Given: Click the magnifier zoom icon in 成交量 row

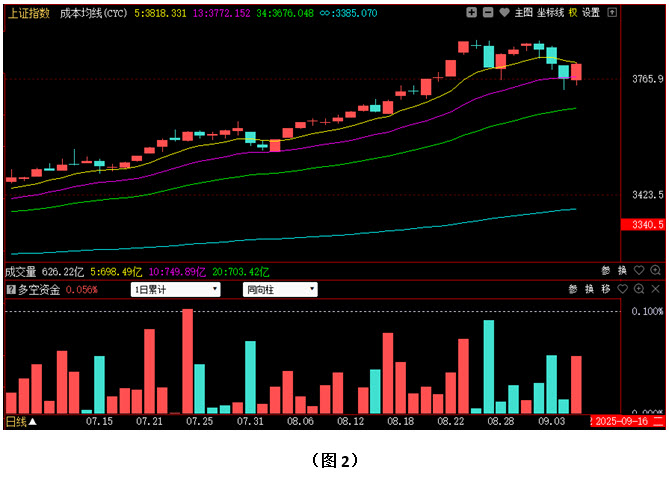Looking at the screenshot, I should click(655, 270).
